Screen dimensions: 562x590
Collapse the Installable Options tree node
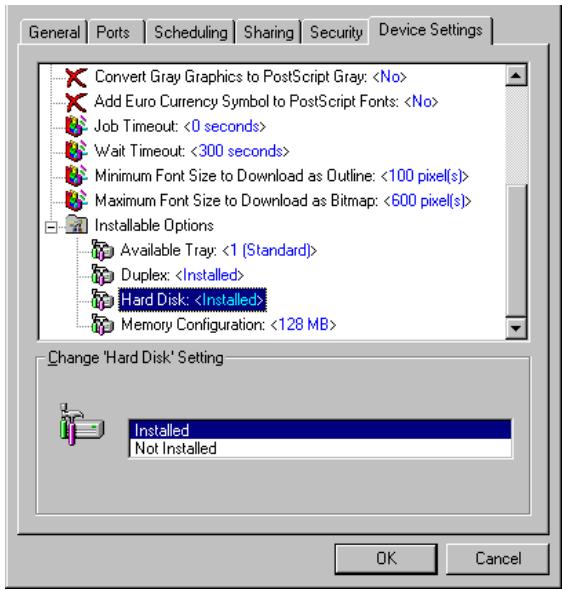51,227
